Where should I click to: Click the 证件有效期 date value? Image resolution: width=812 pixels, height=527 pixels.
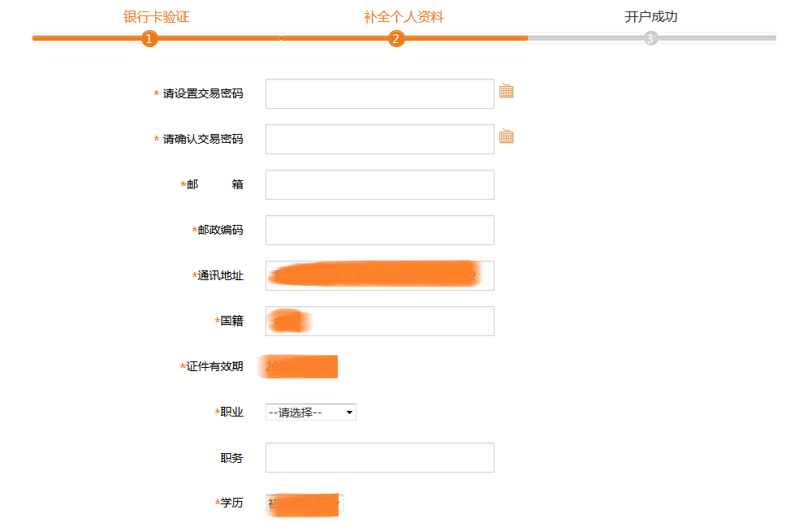pos(299,367)
